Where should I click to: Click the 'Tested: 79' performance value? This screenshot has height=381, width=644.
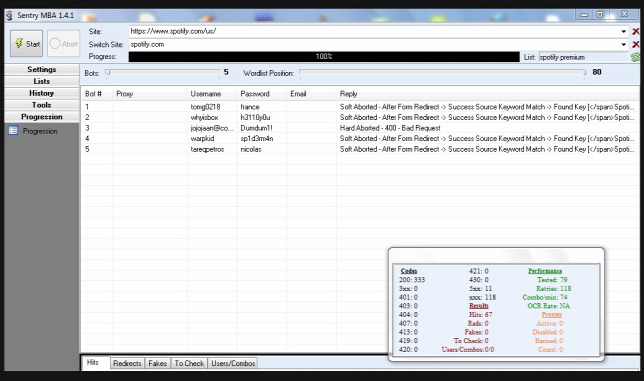pos(552,280)
